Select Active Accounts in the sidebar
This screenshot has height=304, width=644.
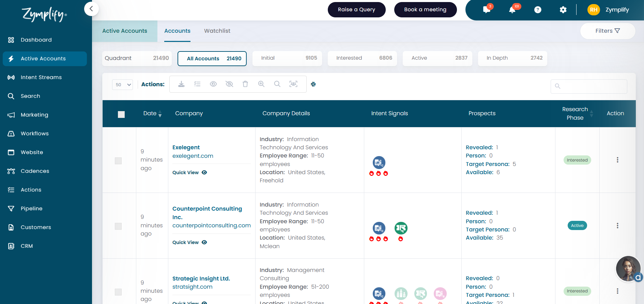[45, 59]
